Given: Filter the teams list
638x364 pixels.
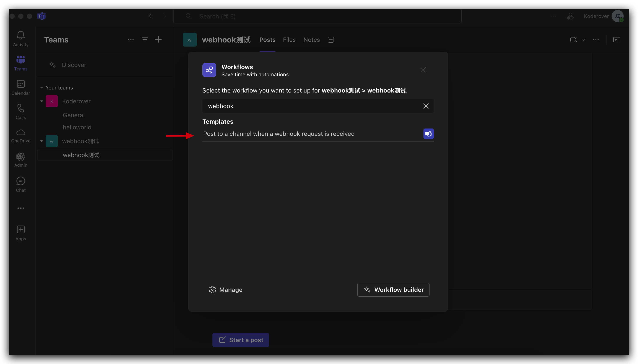Looking at the screenshot, I should [145, 39].
